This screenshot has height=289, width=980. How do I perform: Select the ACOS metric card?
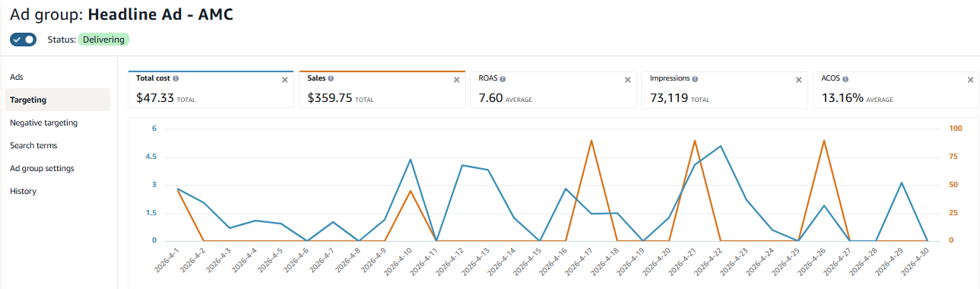pyautogui.click(x=896, y=90)
